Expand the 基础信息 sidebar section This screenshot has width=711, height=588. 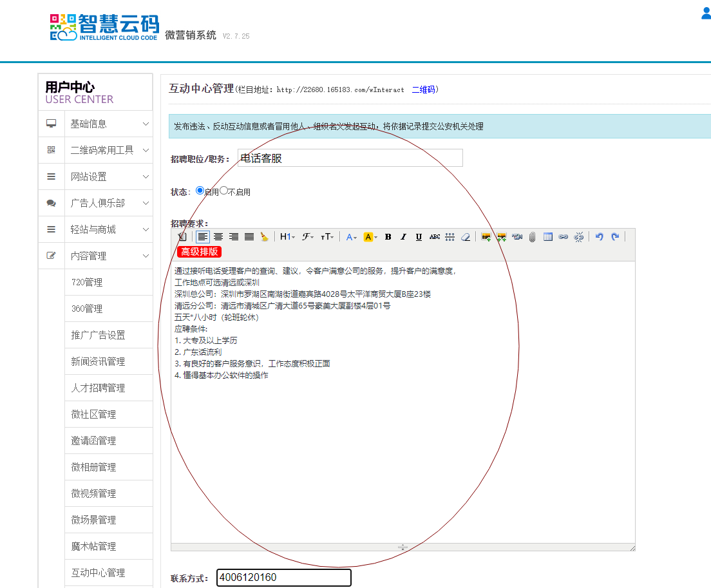coord(95,124)
